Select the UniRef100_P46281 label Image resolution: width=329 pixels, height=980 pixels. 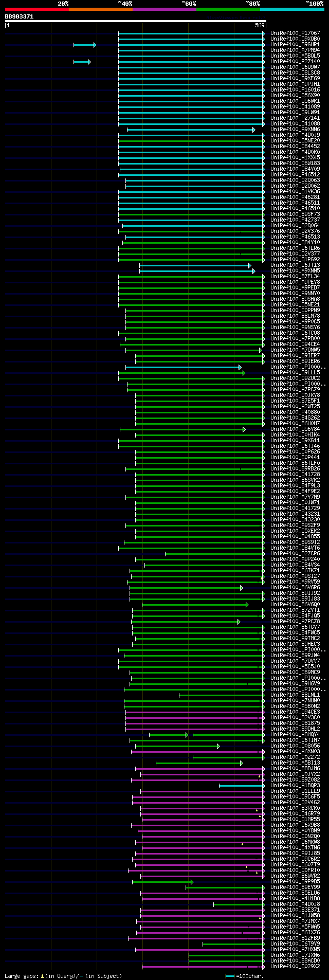[295, 197]
